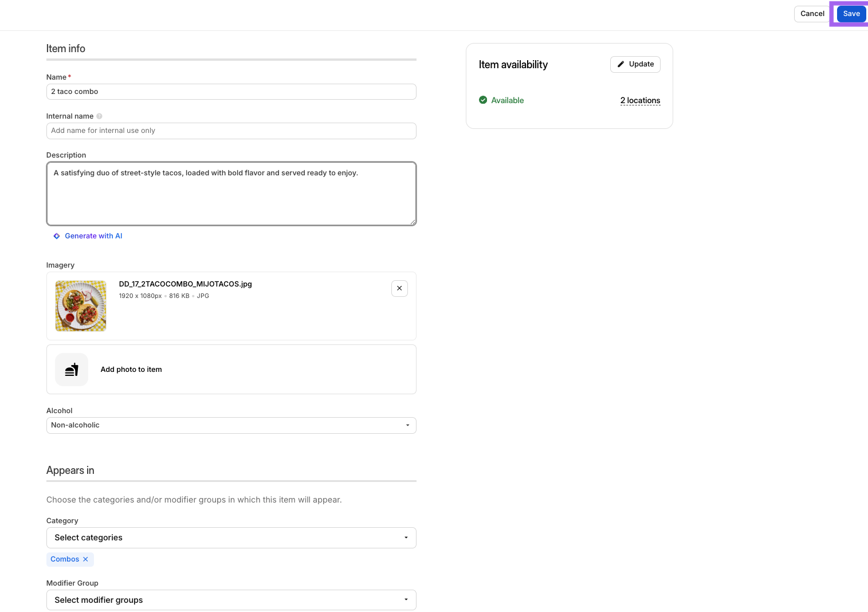The height and width of the screenshot is (612, 868).
Task: Cancel editing this item
Action: click(812, 14)
